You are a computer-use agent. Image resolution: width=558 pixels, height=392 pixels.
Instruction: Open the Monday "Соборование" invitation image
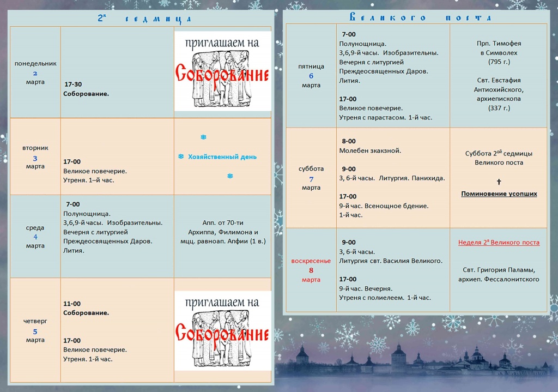click(x=222, y=71)
